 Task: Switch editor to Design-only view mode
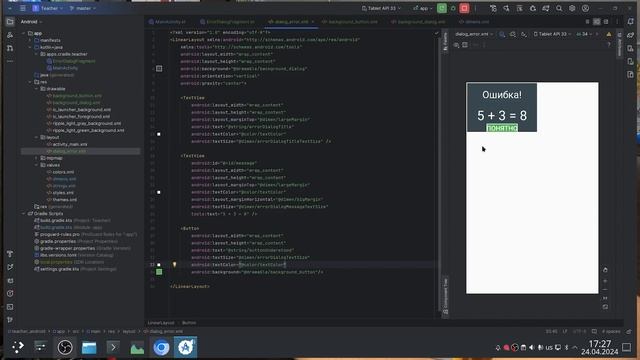(x=606, y=22)
